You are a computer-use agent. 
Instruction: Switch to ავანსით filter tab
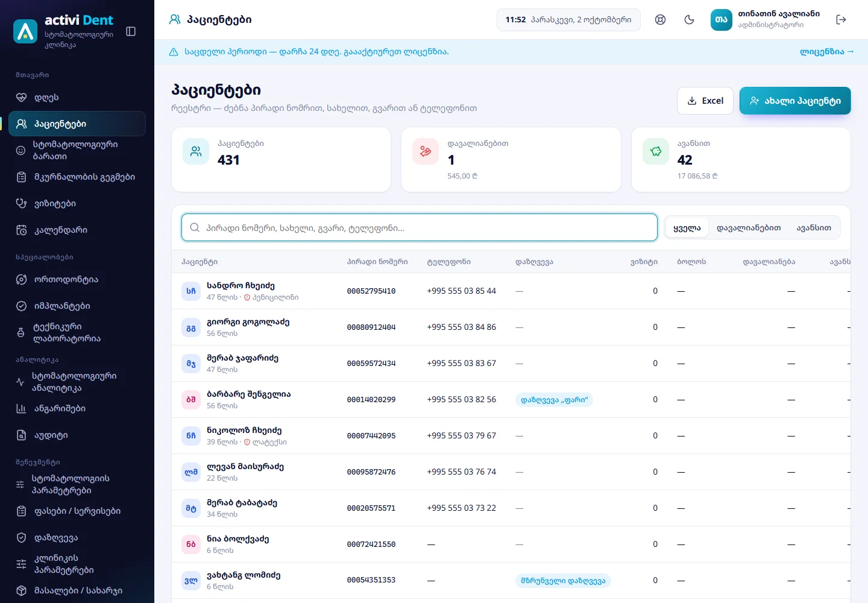(814, 228)
